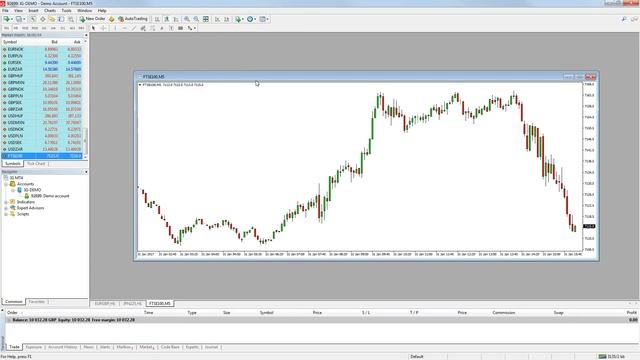Toggle the Market Watch panel icon

(33, 19)
